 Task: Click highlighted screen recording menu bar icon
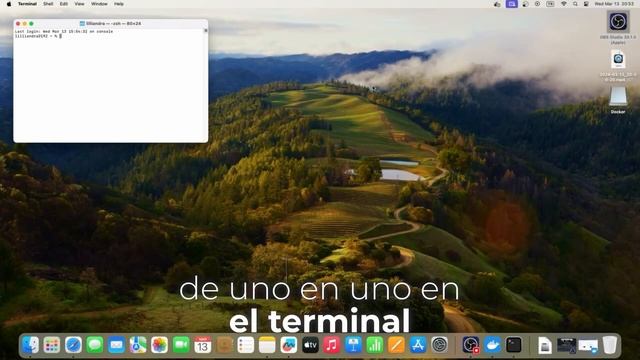point(512,4)
